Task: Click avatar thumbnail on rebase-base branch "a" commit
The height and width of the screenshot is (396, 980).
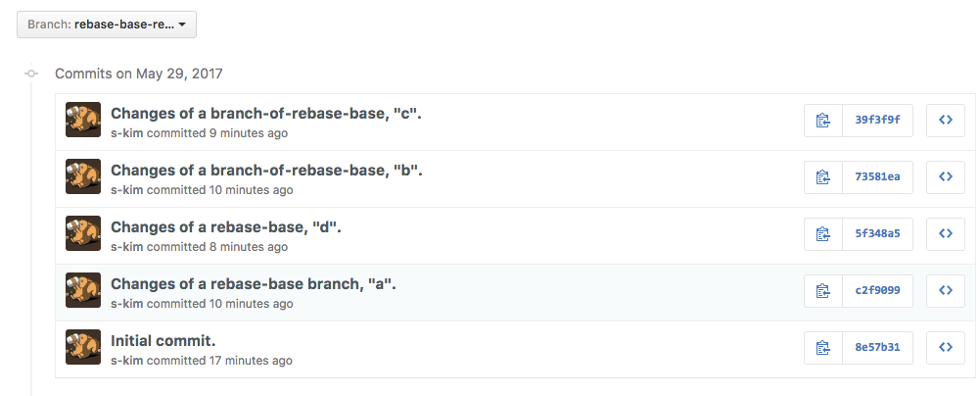Action: 83,291
